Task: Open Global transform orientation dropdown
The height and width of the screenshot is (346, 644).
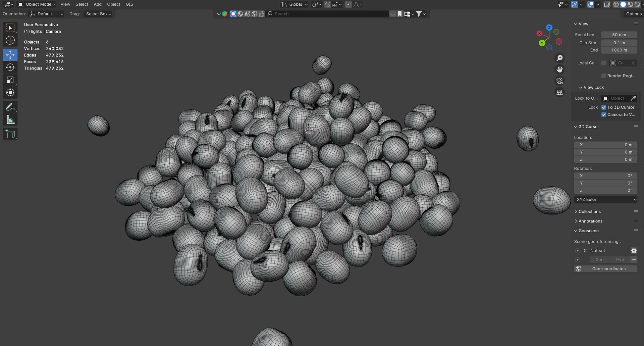Action: [294, 4]
